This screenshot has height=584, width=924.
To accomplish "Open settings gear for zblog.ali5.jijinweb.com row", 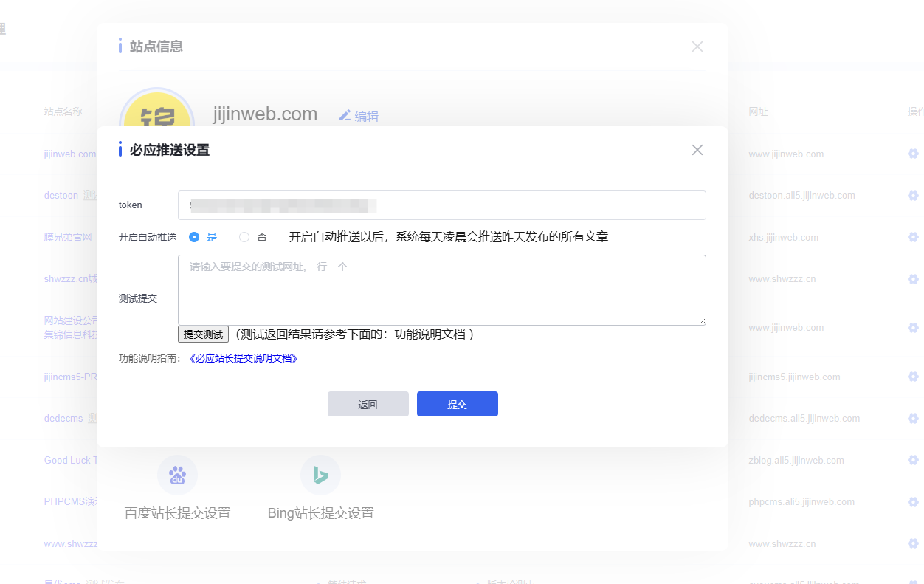I will (913, 460).
